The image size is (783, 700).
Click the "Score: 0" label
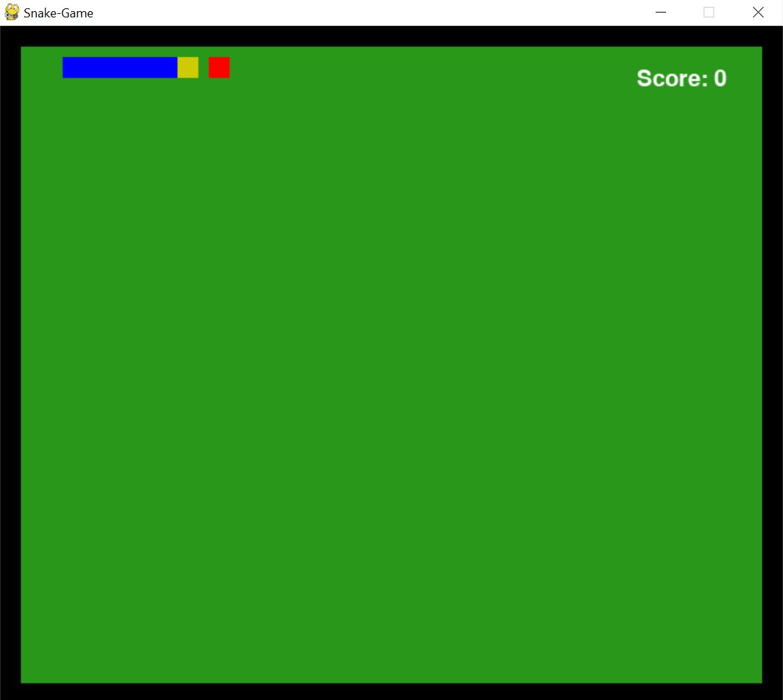tap(681, 79)
